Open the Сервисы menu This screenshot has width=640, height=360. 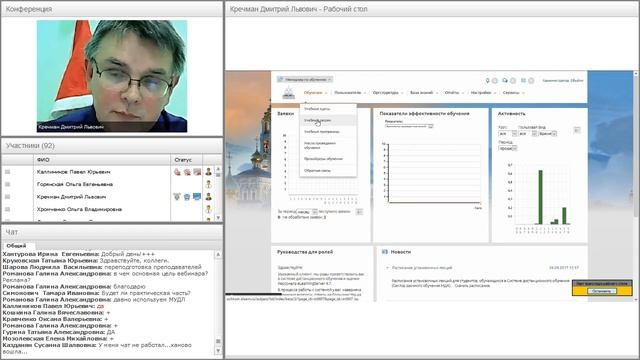(513, 93)
